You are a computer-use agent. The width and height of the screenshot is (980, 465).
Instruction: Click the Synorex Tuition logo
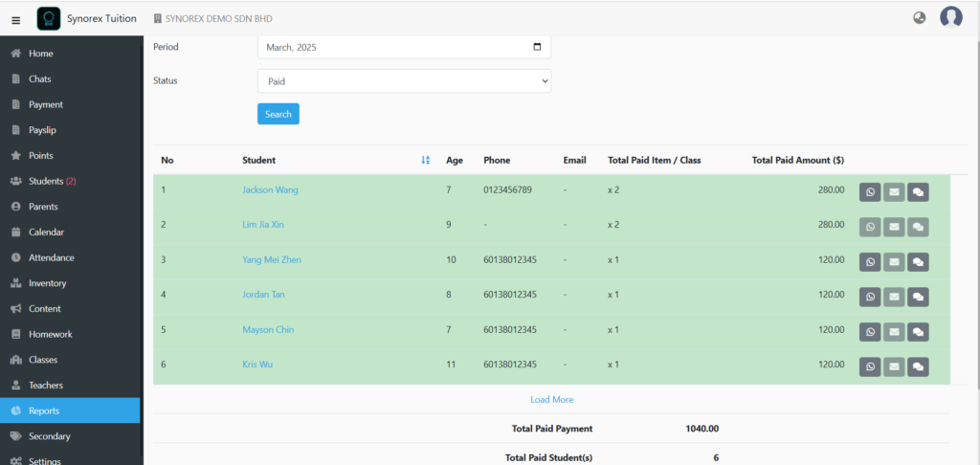[49, 19]
